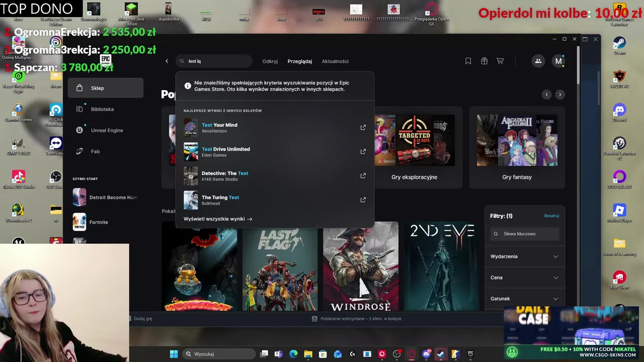The height and width of the screenshot is (362, 644).
Task: Open the Odkryj tab
Action: pos(270,61)
